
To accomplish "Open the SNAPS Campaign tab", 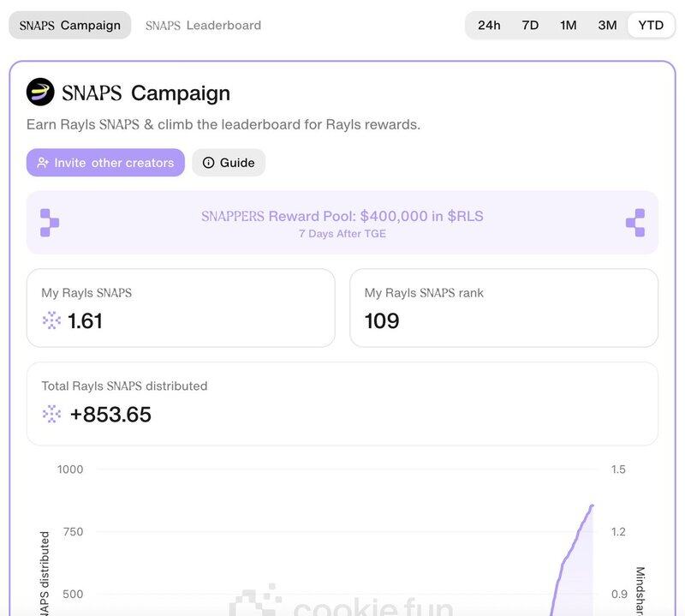I will pyautogui.click(x=70, y=26).
